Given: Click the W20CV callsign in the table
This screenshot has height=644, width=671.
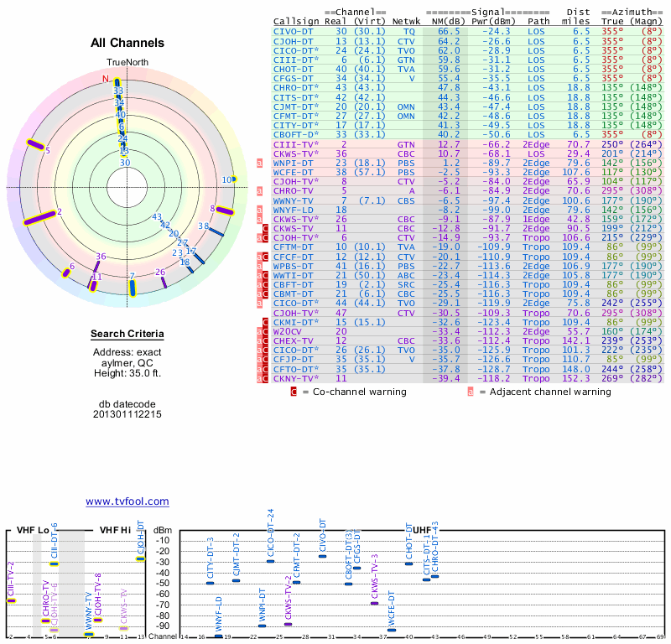Looking at the screenshot, I should [289, 331].
